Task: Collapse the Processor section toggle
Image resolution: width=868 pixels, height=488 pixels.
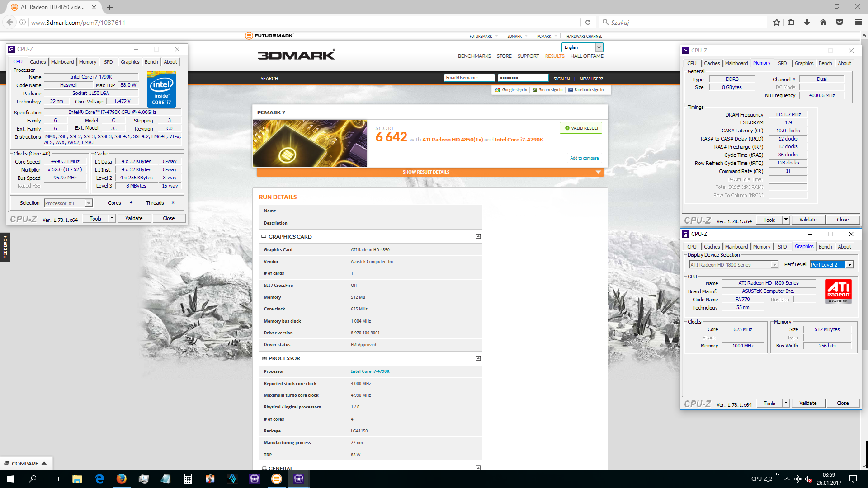Action: click(478, 358)
